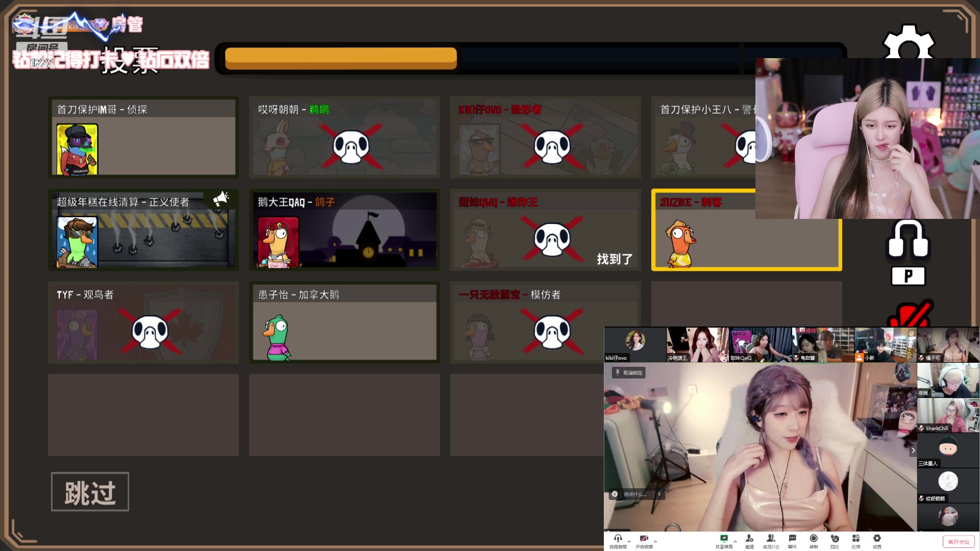Screen dimensions: 980x551
Task: Toggle 取消锁定 pin on main video
Action: pyautogui.click(x=629, y=373)
